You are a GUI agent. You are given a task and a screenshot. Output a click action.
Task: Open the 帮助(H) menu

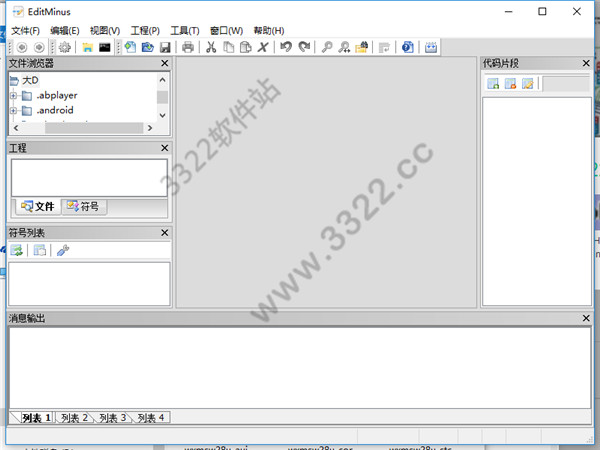269,31
